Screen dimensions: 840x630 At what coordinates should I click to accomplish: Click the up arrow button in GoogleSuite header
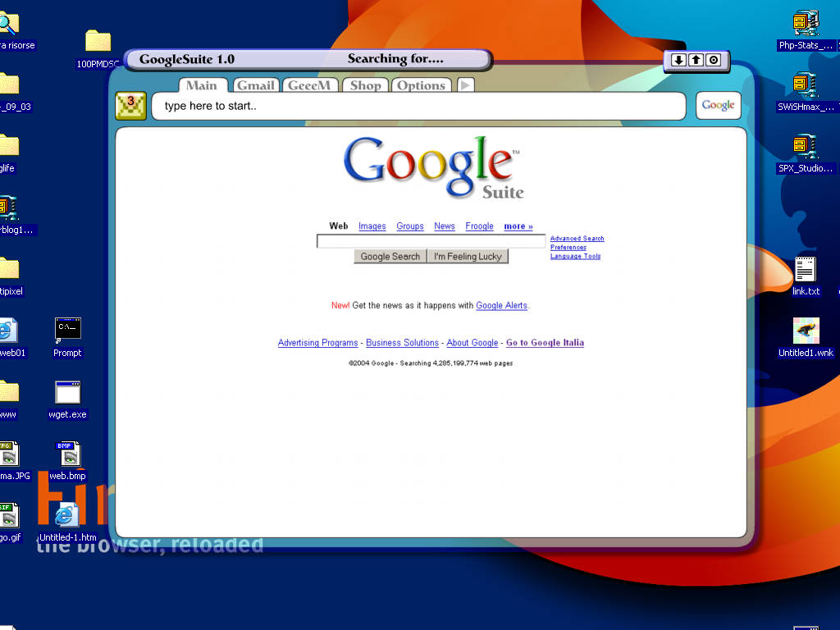pyautogui.click(x=696, y=60)
